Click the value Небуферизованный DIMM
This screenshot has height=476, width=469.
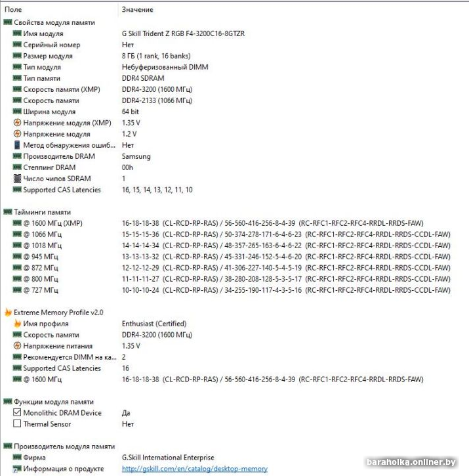165,67
